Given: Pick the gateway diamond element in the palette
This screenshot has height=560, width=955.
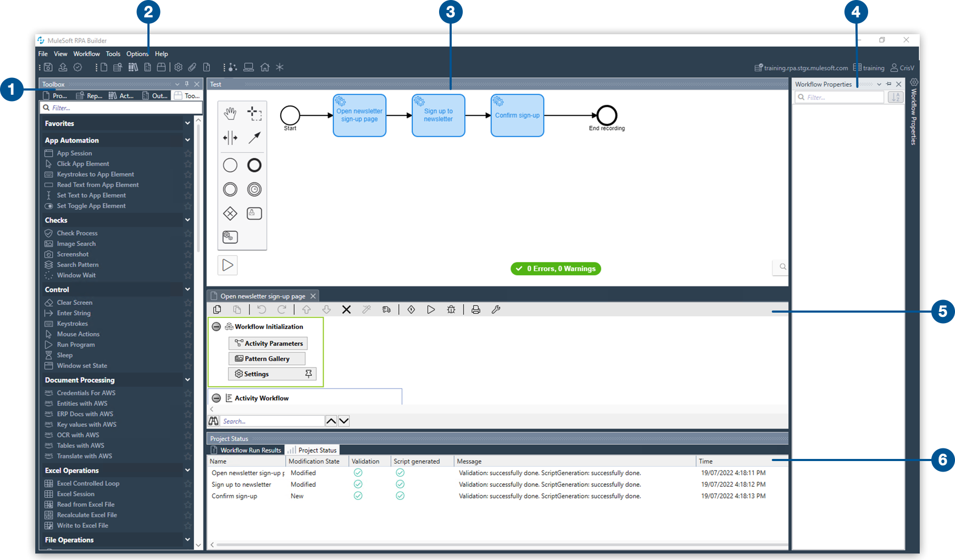Looking at the screenshot, I should (x=230, y=213).
